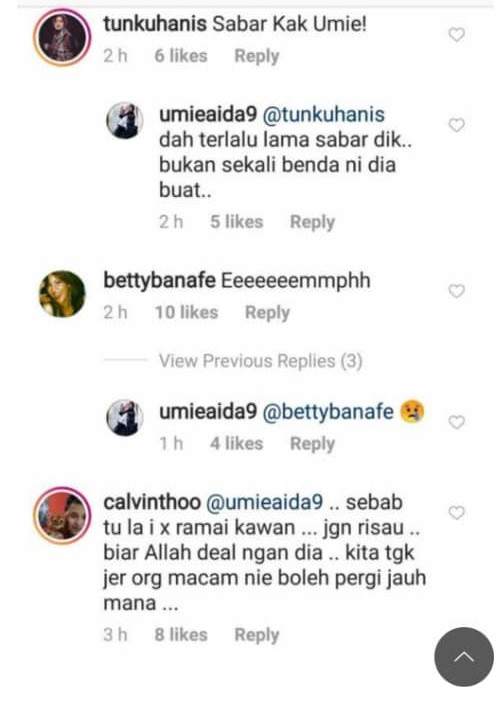Tap the heart beside the umieaida9 emoji reply
This screenshot has width=504, height=710.
(456, 422)
